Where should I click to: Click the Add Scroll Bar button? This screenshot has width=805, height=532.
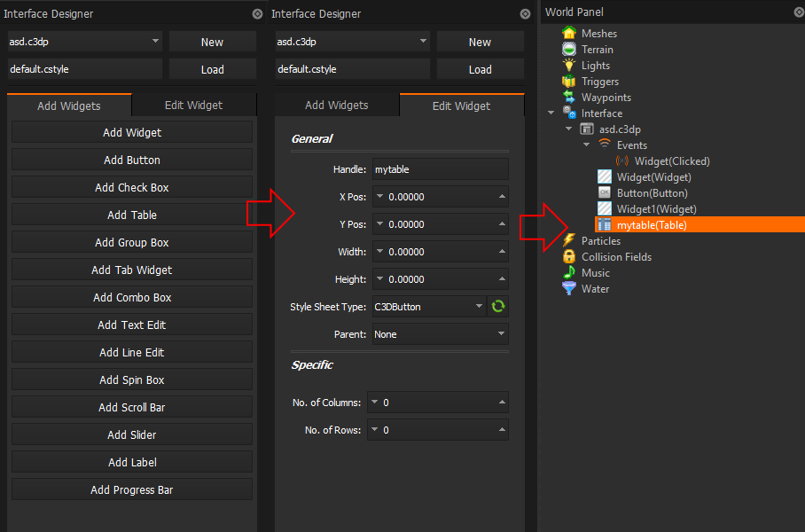tap(132, 407)
